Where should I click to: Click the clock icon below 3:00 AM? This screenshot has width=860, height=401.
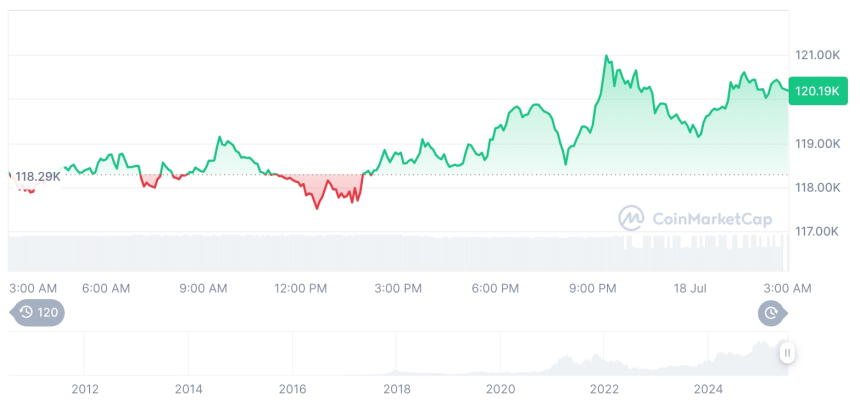(x=771, y=313)
